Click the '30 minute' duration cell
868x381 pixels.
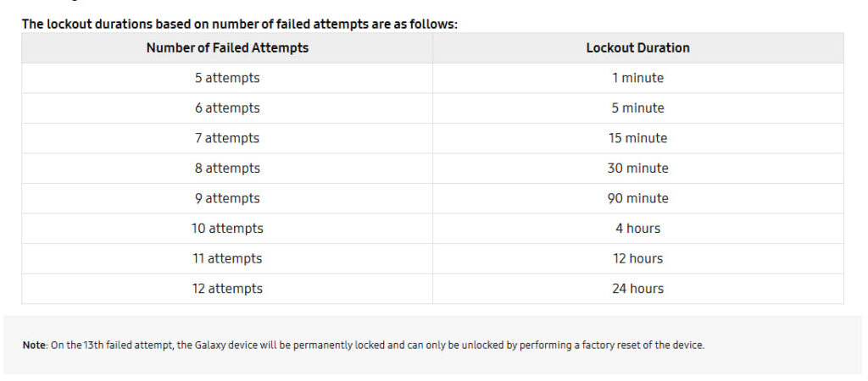click(637, 168)
